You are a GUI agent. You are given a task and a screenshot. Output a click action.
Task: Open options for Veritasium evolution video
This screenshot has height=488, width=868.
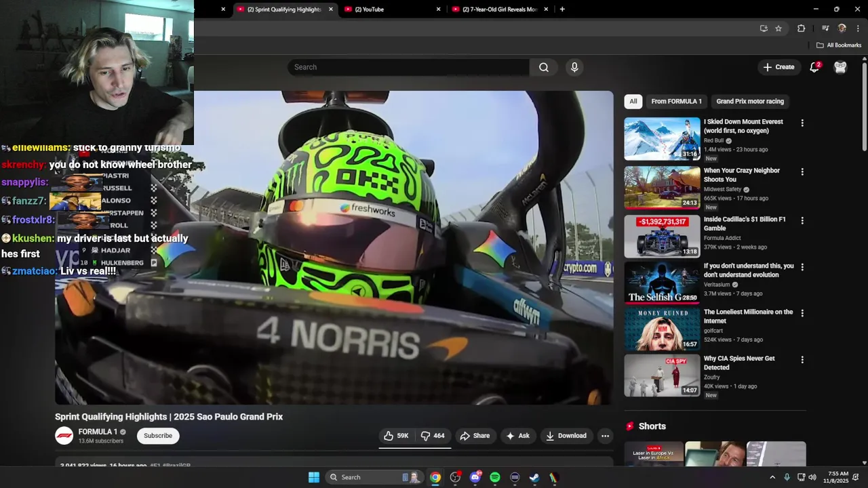(x=802, y=268)
